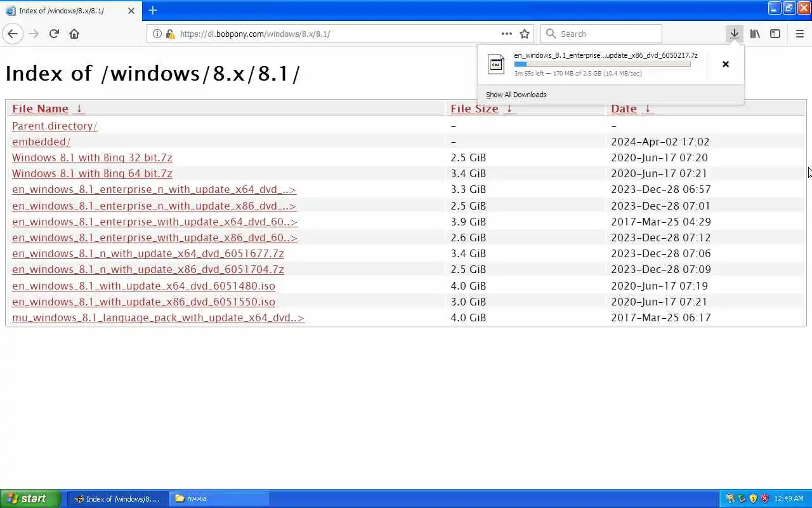This screenshot has height=508, width=812.
Task: Toggle the downloads panel arrow button
Action: 734,34
